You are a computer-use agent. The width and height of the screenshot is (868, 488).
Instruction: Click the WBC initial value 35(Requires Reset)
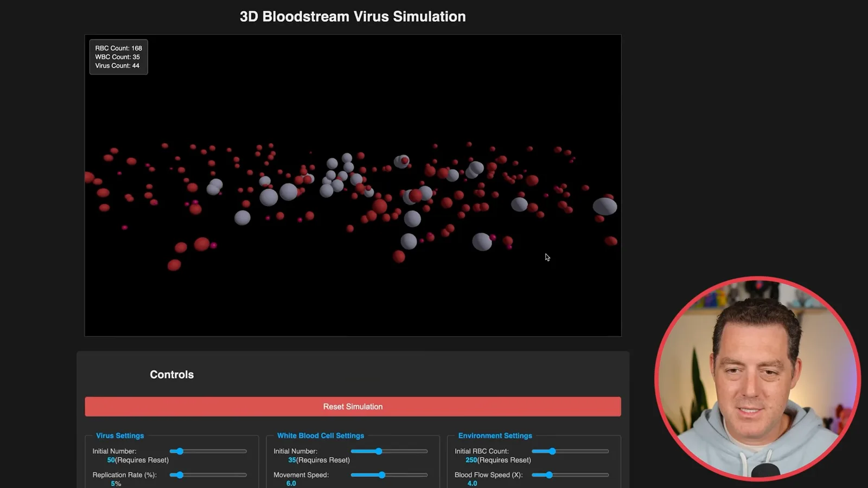click(319, 460)
